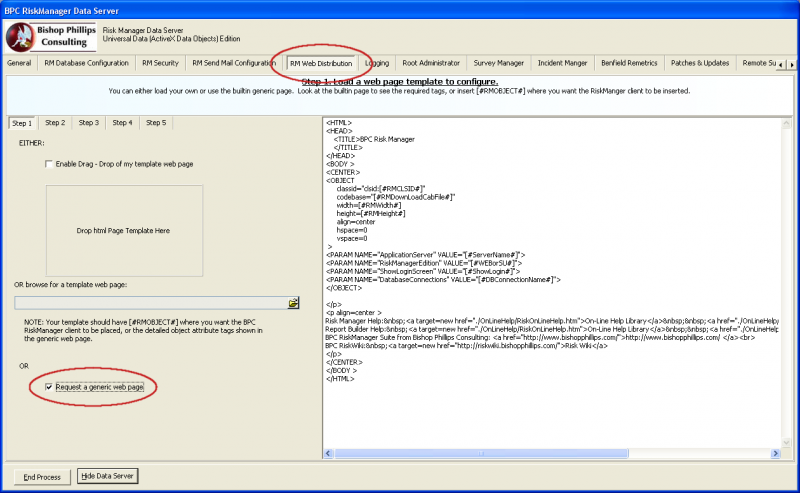The height and width of the screenshot is (493, 800).
Task: Click the height=[#RMHeight#] line
Action: tap(371, 213)
